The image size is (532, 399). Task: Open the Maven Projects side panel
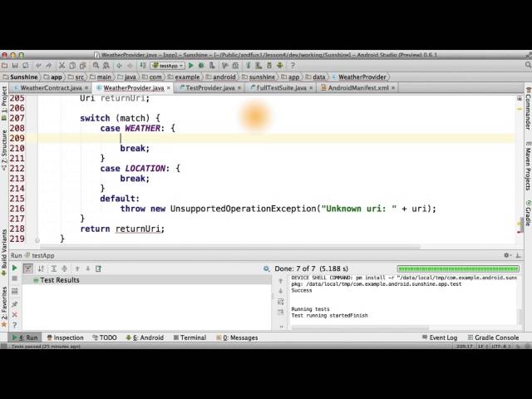click(x=529, y=165)
